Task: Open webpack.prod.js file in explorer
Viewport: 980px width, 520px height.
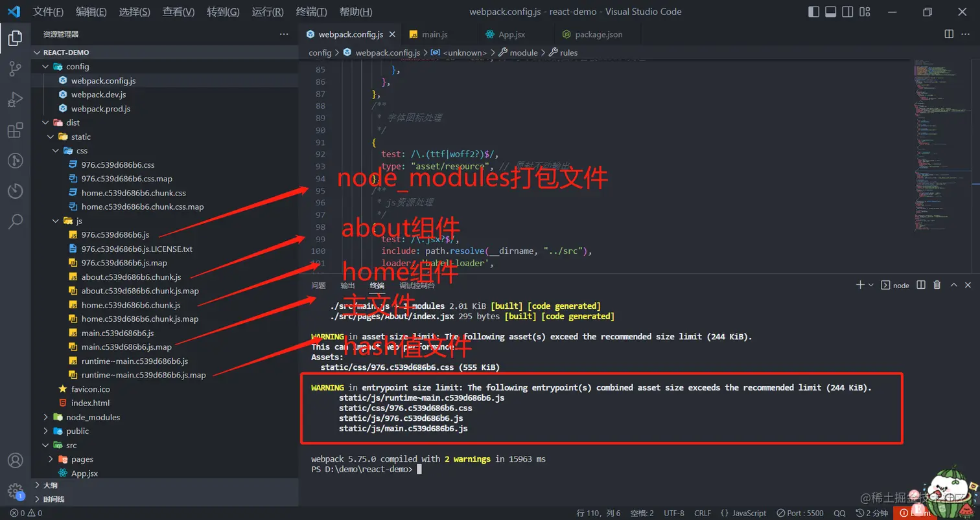Action: click(x=100, y=109)
